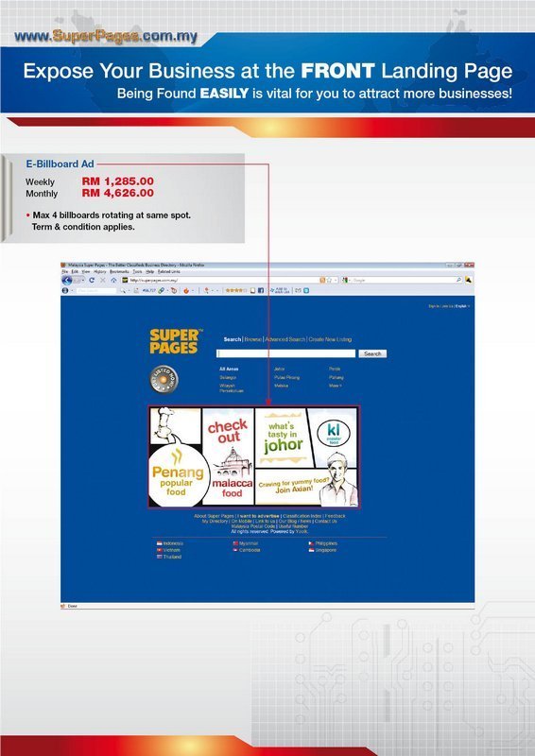Open the English language dropdown
Image resolution: width=535 pixels, height=756 pixels.
[462, 306]
